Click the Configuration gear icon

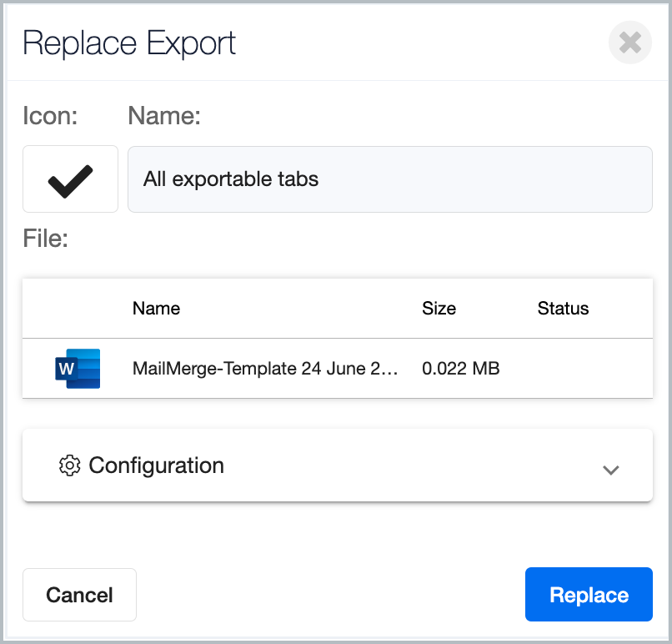coord(69,465)
